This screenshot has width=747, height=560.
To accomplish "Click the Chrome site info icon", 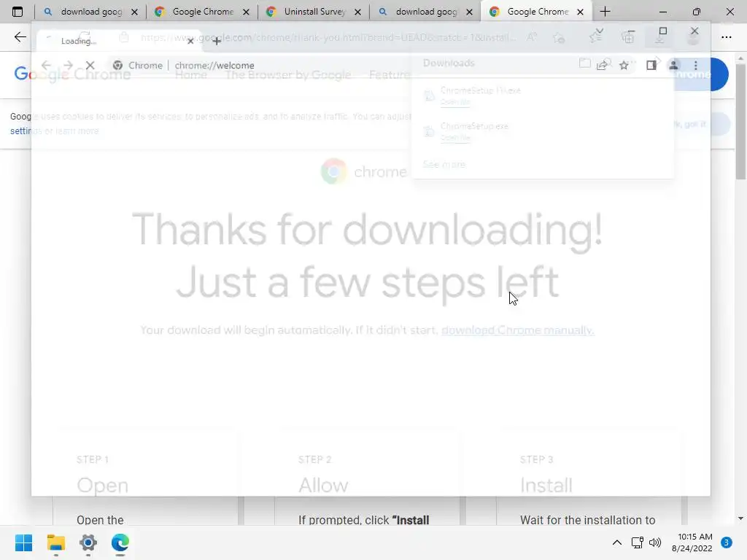I will click(x=117, y=65).
